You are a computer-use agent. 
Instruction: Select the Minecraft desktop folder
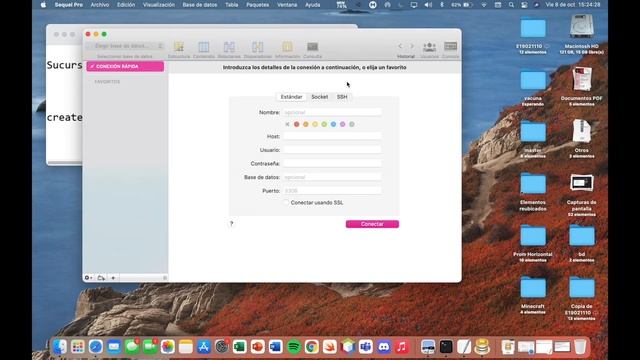533,288
